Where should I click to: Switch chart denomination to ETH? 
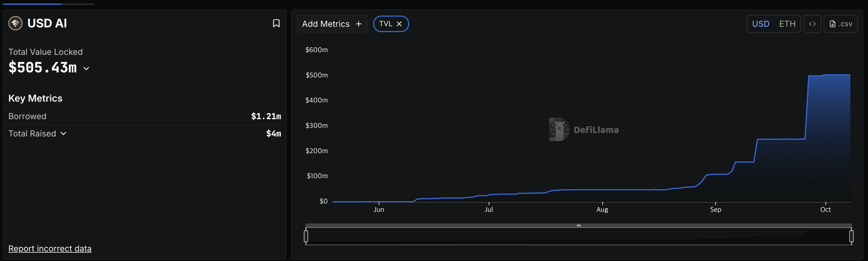[787, 24]
